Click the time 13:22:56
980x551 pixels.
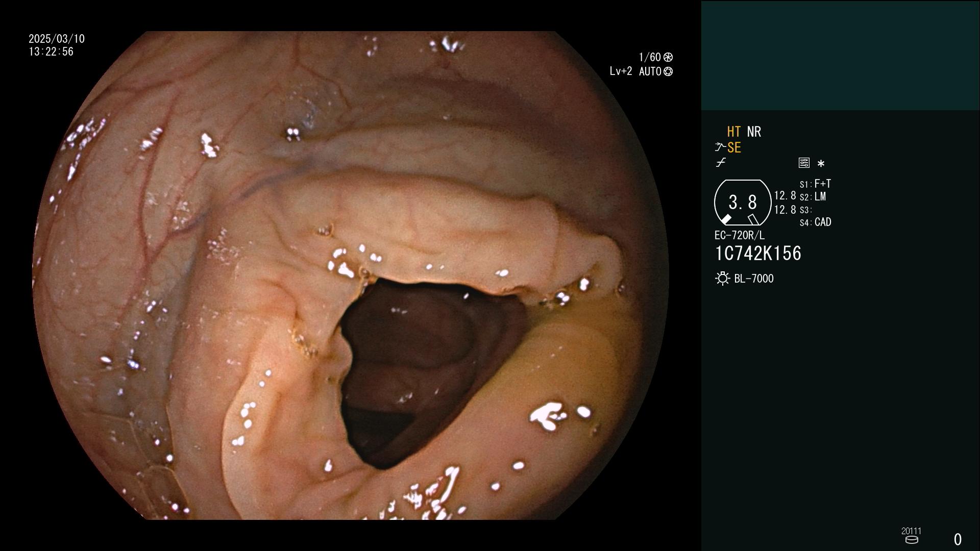[51, 52]
